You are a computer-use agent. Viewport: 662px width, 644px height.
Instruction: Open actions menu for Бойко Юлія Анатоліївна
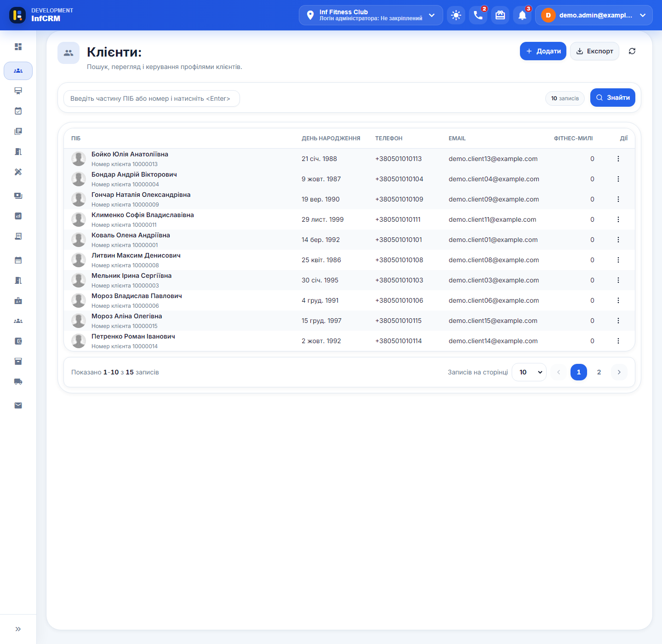pos(618,159)
